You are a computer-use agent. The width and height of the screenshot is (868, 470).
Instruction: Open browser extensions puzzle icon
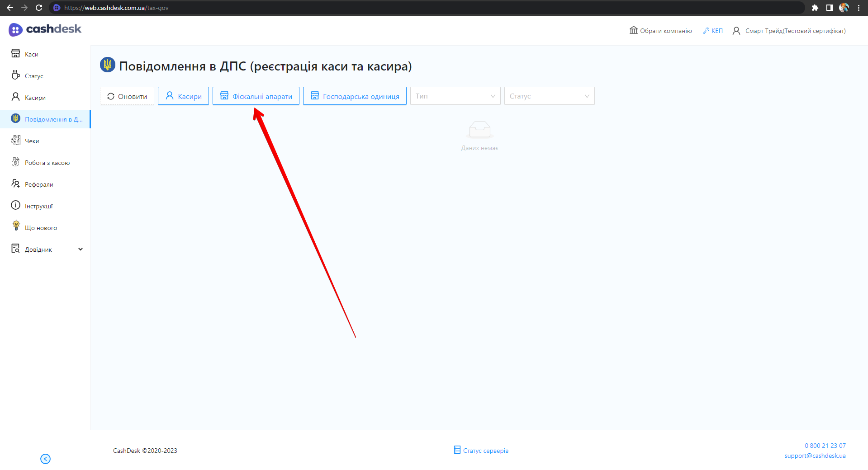coord(815,8)
